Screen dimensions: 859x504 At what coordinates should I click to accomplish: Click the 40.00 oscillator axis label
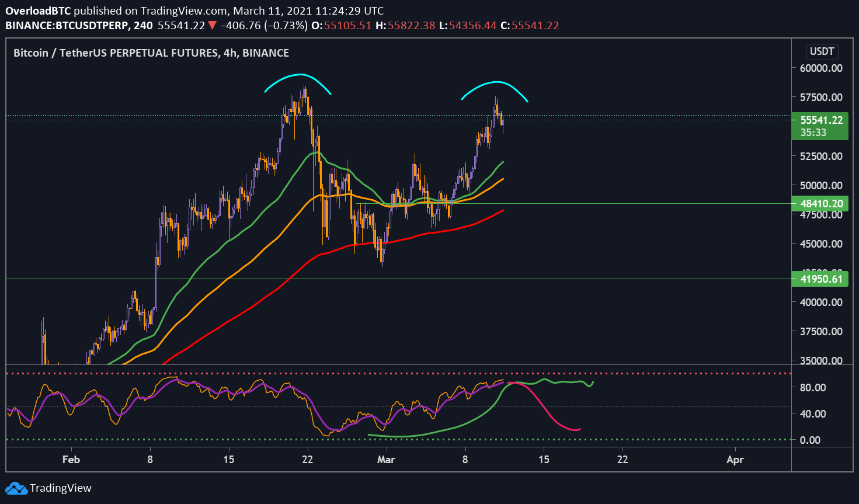point(813,413)
